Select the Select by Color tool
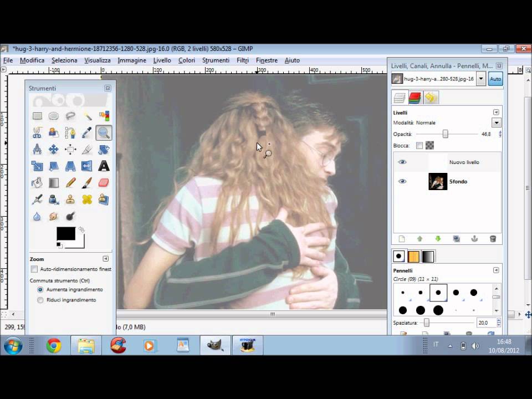 (104, 116)
